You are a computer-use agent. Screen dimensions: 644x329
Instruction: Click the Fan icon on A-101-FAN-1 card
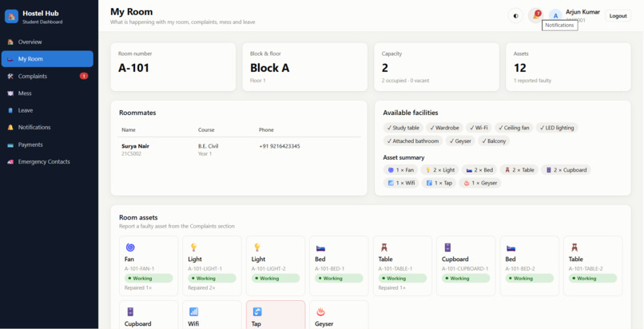pyautogui.click(x=130, y=248)
